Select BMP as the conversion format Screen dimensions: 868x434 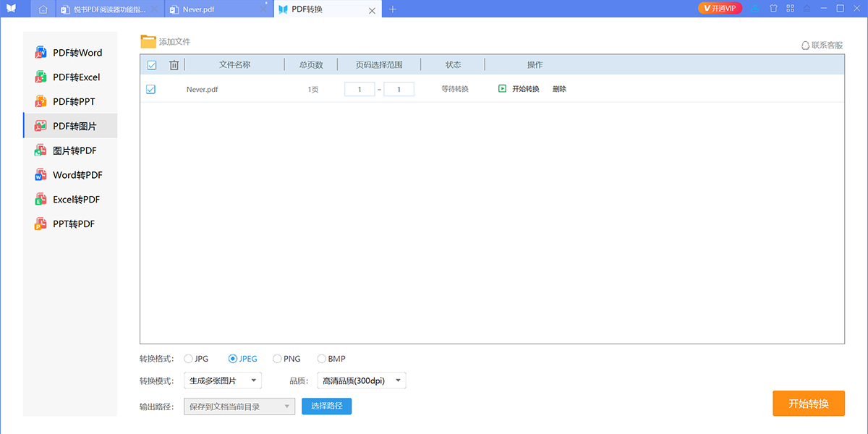[322, 359]
